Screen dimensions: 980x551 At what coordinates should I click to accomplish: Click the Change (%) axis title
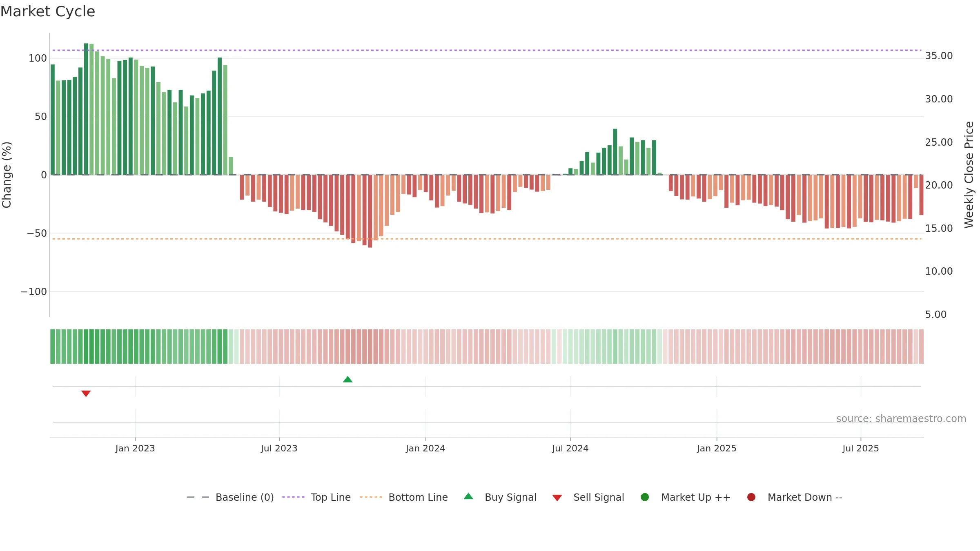[x=7, y=175]
